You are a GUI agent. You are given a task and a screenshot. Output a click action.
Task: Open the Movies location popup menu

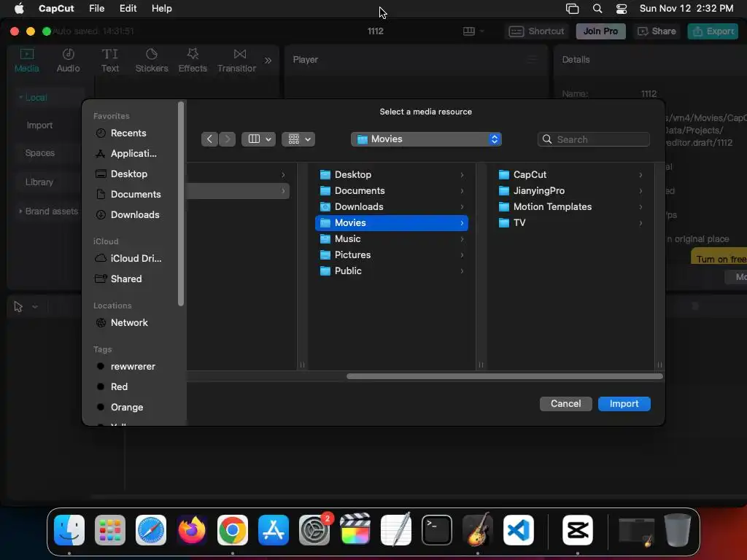426,139
